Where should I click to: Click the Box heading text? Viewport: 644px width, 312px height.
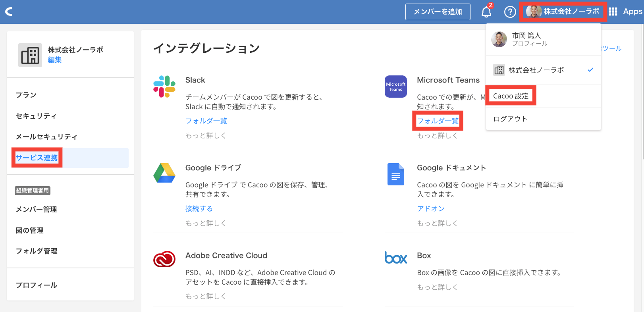pyautogui.click(x=424, y=255)
